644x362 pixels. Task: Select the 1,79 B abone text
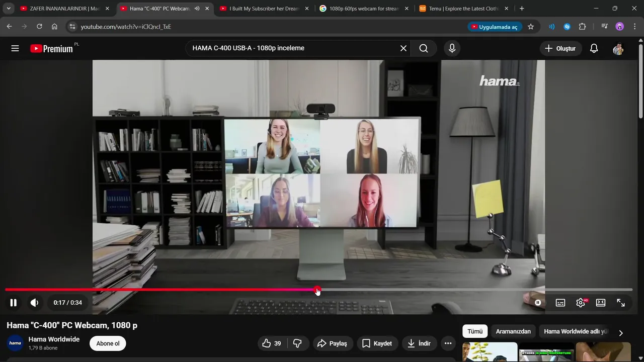[43, 348]
